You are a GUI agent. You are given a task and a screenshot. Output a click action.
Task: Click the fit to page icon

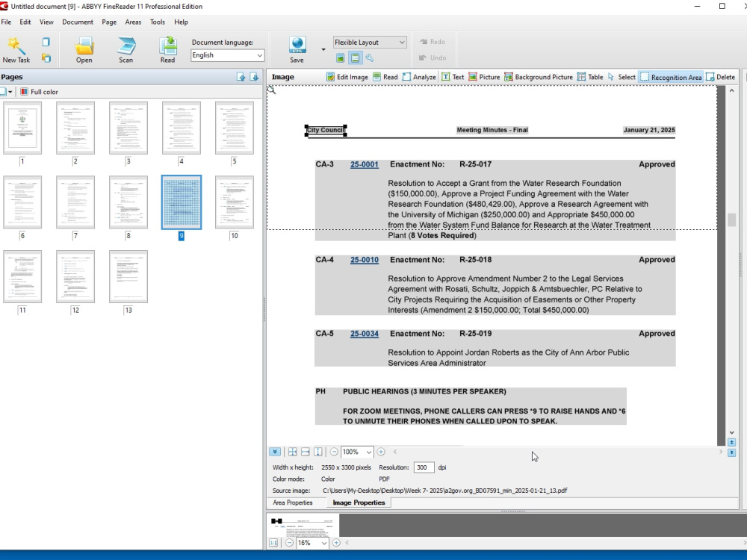click(x=293, y=452)
